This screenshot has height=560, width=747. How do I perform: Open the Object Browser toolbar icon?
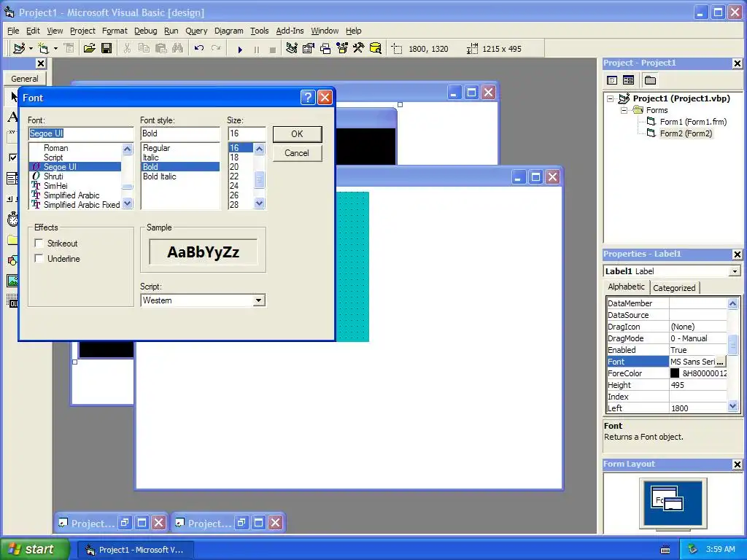342,49
